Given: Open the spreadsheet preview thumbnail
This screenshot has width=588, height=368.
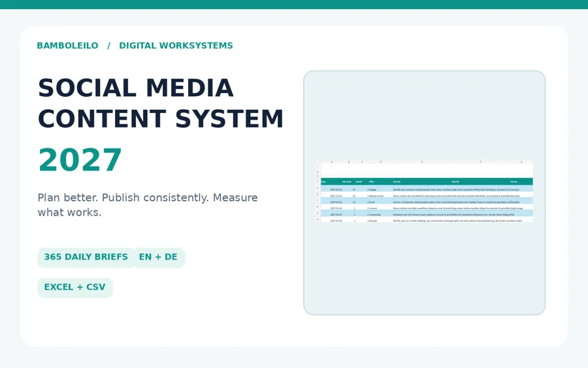Looking at the screenshot, I should point(424,192).
